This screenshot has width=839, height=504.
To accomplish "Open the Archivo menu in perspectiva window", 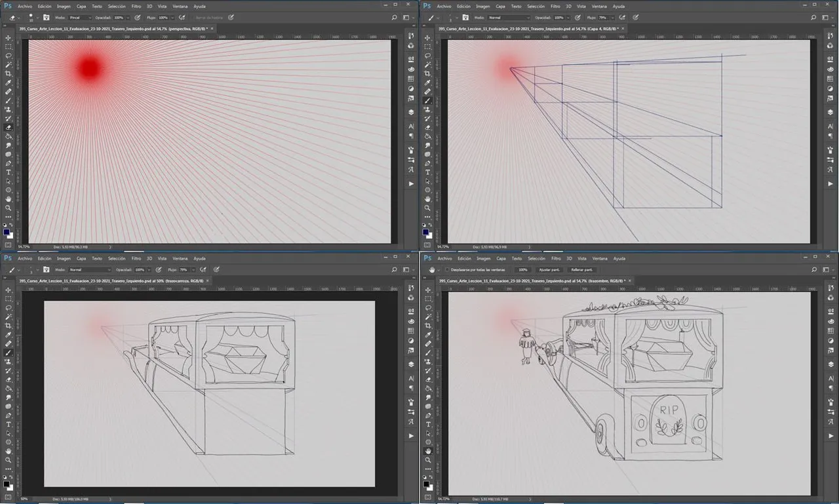I will (25, 6).
